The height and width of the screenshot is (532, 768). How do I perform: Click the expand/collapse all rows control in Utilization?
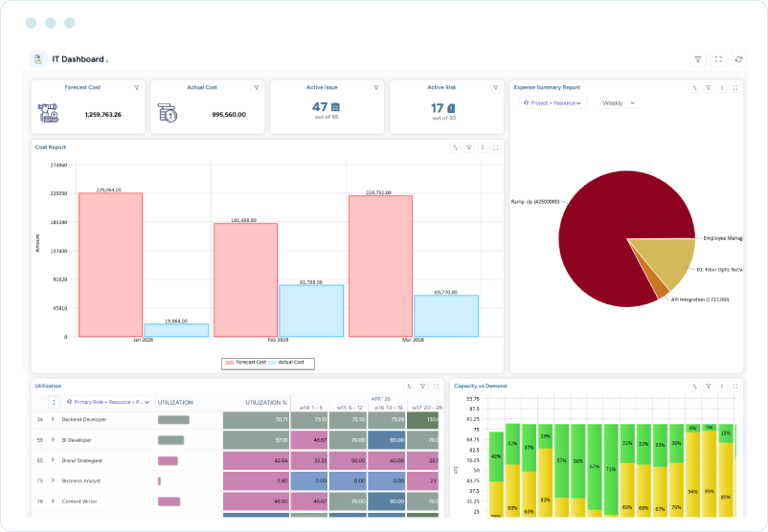pos(54,402)
